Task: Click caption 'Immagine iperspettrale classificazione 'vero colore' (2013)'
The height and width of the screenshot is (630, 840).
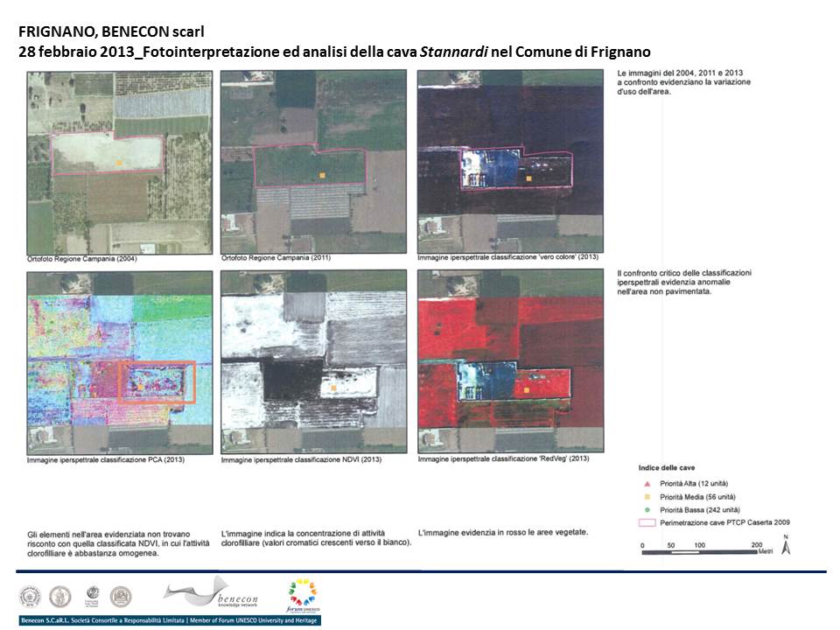Action: tap(507, 257)
